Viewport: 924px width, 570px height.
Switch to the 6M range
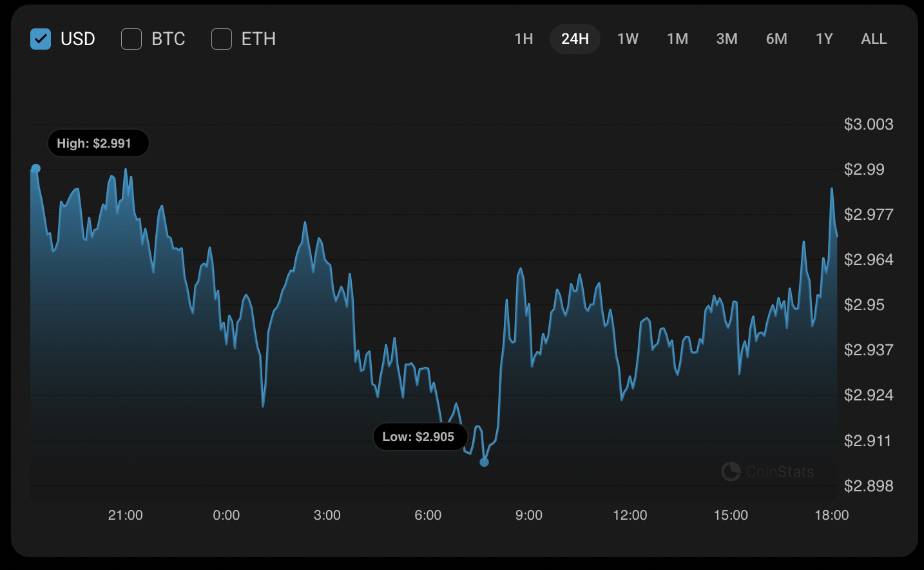pyautogui.click(x=776, y=39)
